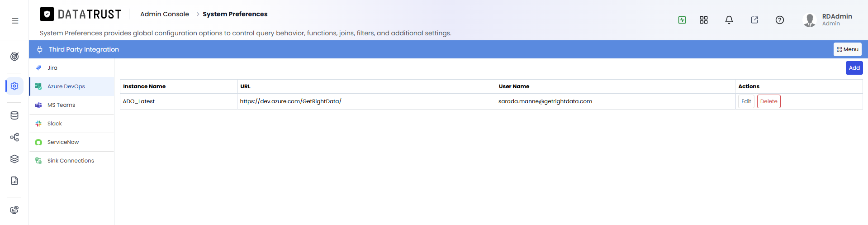Open the monitor icon at sidebar bottom
The image size is (868, 225).
[14, 210]
